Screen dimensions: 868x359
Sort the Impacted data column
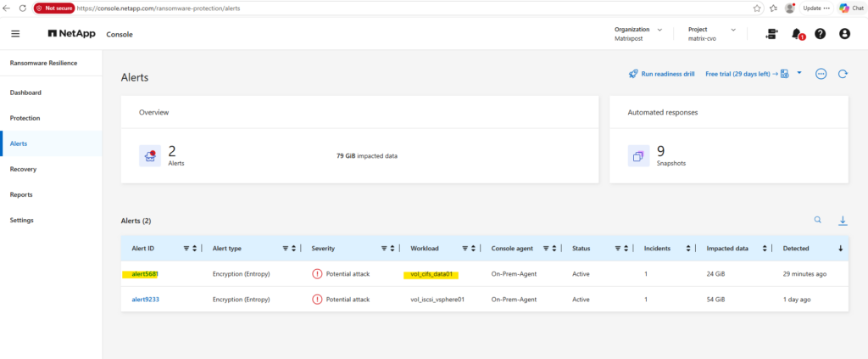[x=765, y=249]
